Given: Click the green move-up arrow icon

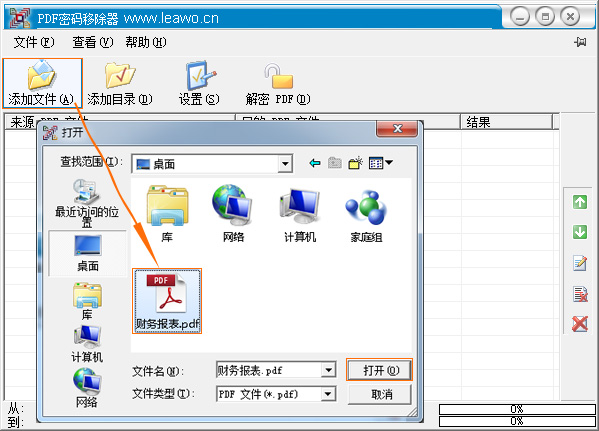Looking at the screenshot, I should pos(580,202).
